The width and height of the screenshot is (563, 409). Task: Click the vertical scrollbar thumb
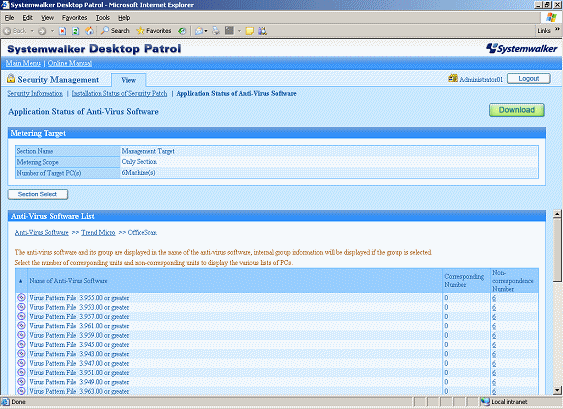(557, 250)
